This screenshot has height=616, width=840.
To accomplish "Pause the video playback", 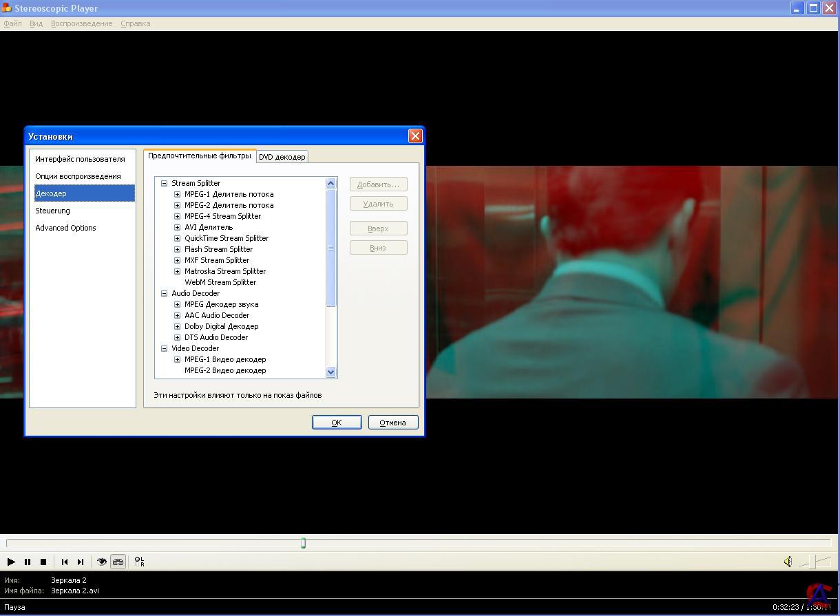I will 28,562.
